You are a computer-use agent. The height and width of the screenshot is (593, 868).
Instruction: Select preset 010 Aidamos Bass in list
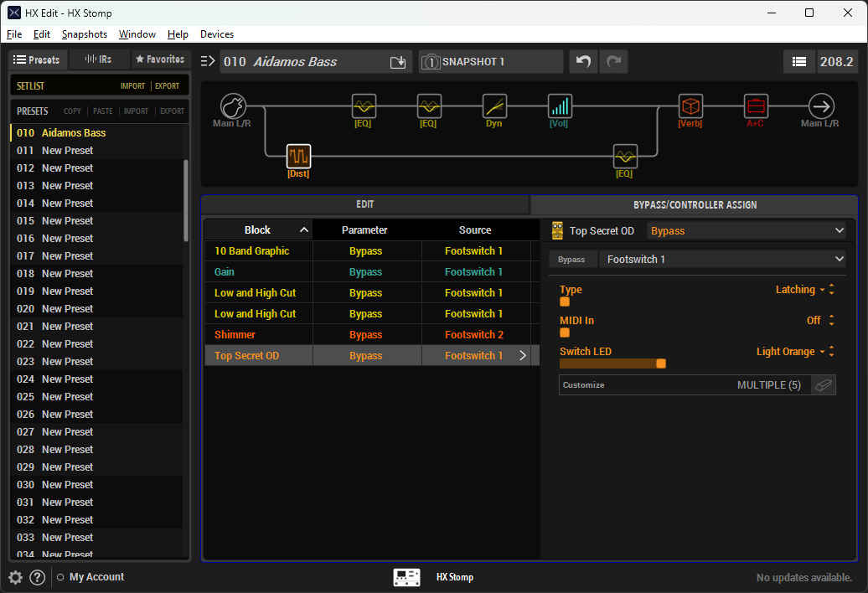tap(96, 133)
